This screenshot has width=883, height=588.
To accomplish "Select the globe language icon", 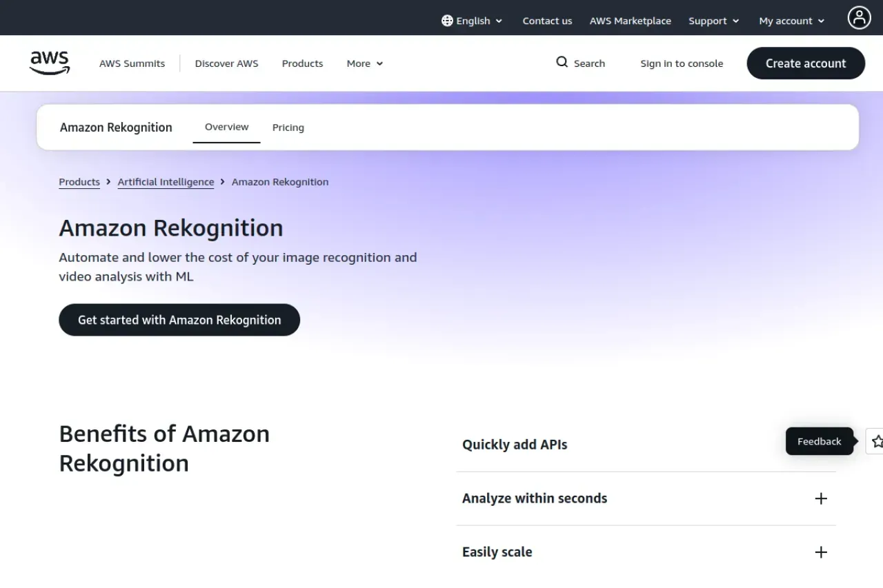I will [x=447, y=21].
